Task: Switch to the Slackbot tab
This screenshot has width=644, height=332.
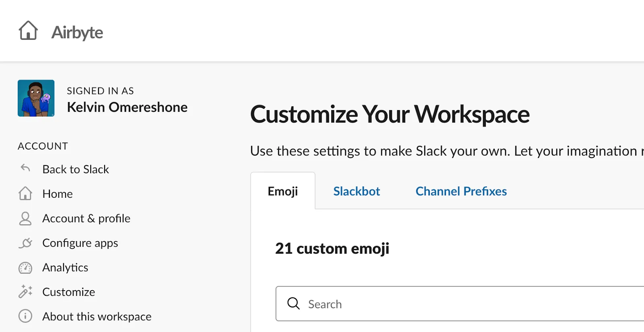Action: [x=357, y=191]
